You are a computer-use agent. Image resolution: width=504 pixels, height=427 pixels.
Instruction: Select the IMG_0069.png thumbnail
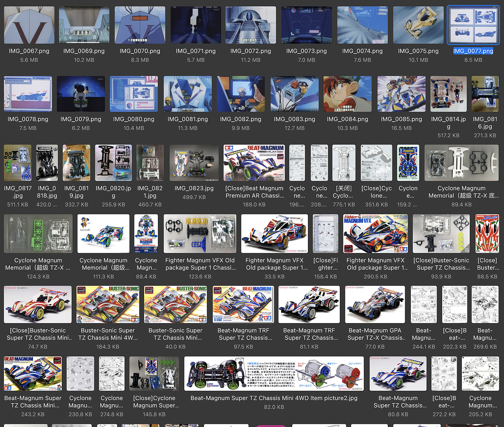[x=84, y=25]
